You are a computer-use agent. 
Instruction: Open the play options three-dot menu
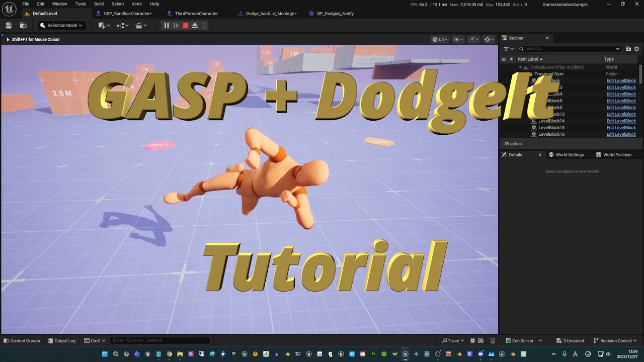[x=204, y=26]
